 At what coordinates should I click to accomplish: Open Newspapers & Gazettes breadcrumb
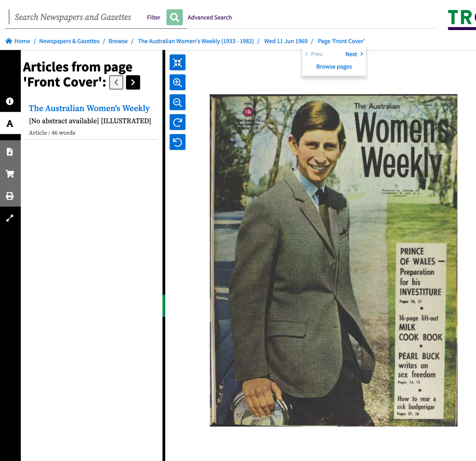click(69, 41)
